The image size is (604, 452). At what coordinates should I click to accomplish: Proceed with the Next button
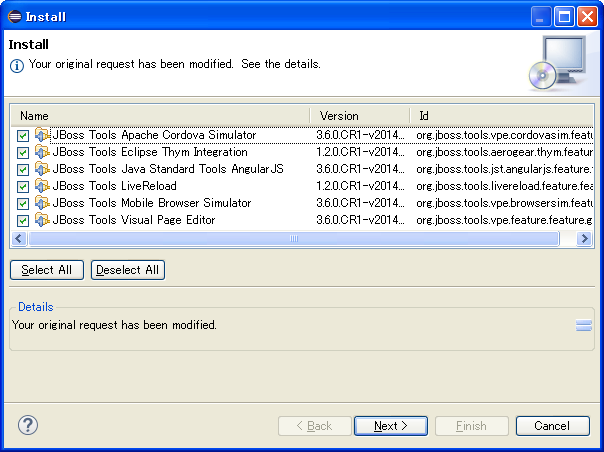[x=391, y=426]
